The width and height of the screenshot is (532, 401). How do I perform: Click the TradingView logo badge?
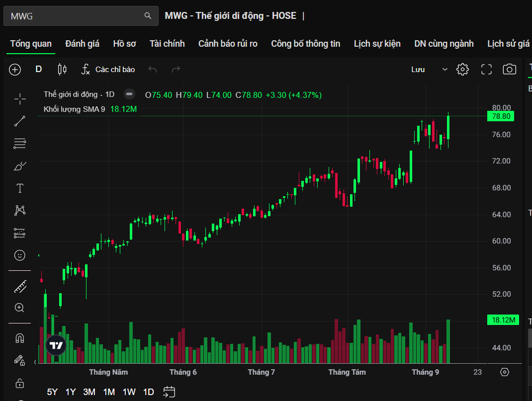(56, 345)
